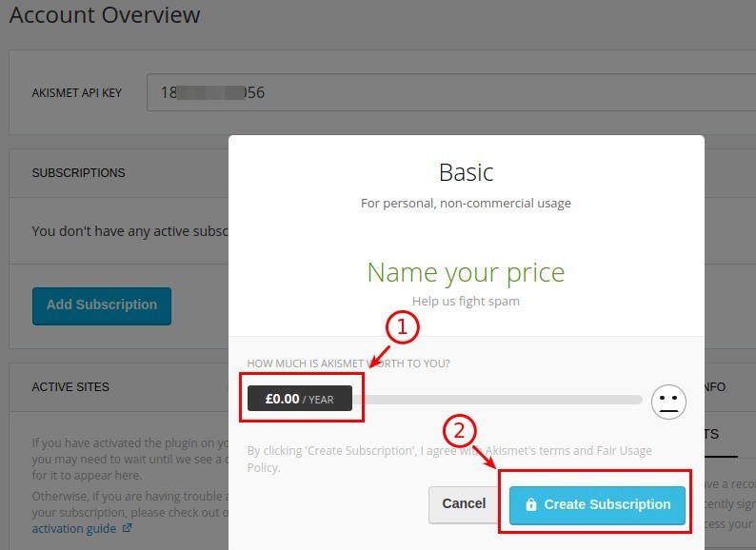
Task: Click the Create Subscription button
Action: [x=597, y=504]
